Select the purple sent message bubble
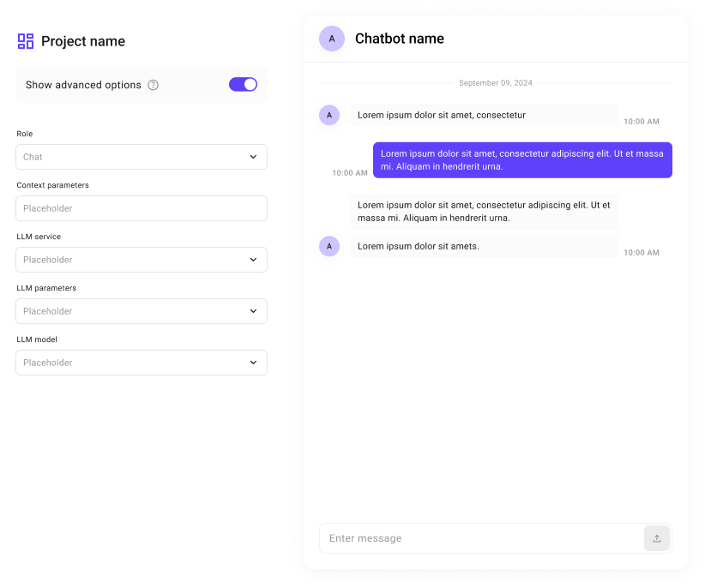Screen dimensions: 705x588 point(521,159)
